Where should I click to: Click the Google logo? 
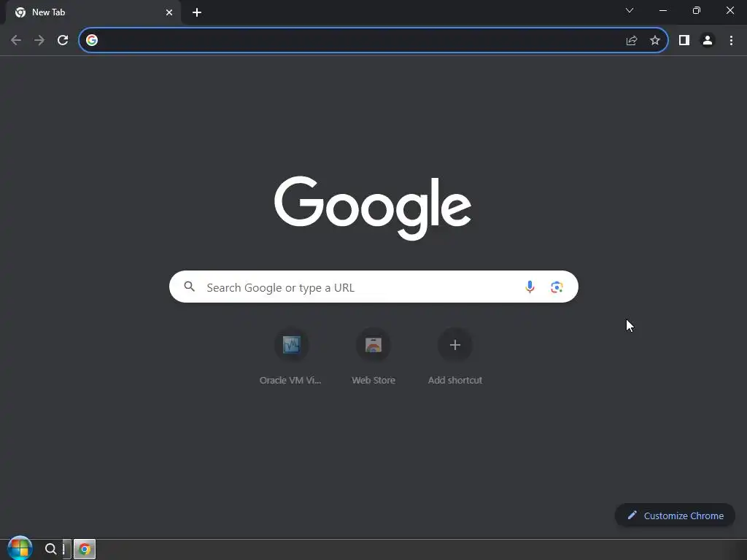[x=373, y=209]
